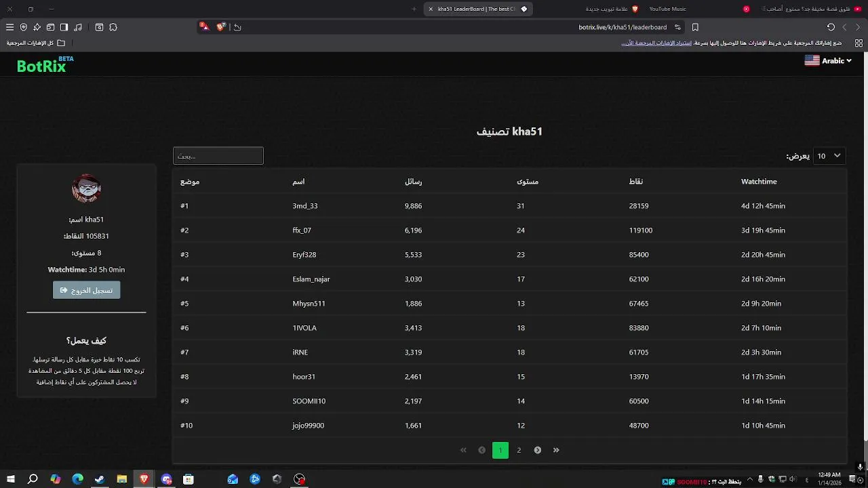Click username 1IVOLA

[304, 328]
